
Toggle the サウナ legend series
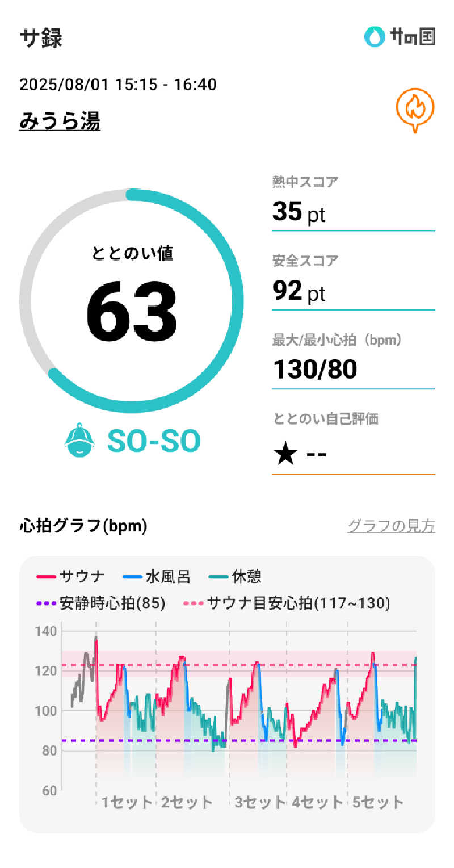[72, 577]
